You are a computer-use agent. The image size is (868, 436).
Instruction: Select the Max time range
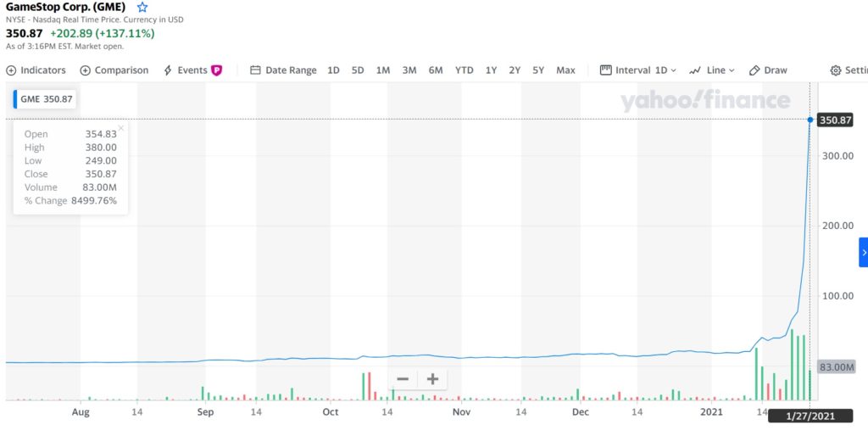tap(565, 70)
